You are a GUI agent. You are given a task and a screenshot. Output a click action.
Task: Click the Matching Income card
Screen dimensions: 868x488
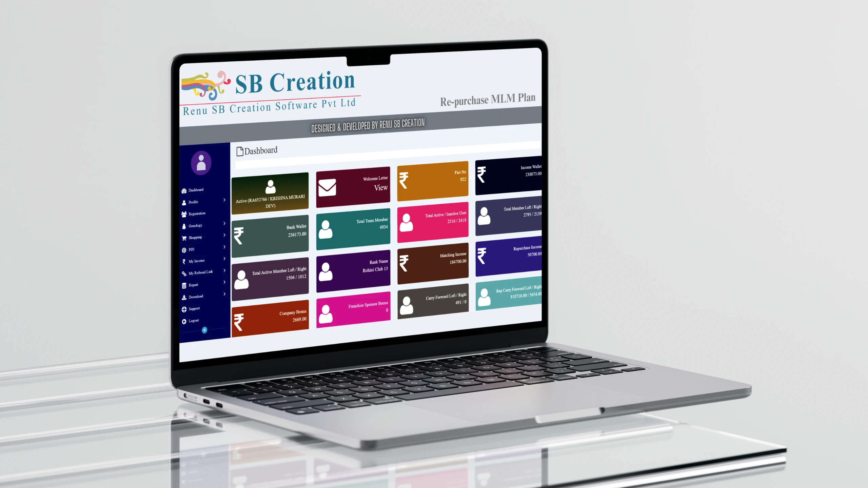(x=433, y=264)
